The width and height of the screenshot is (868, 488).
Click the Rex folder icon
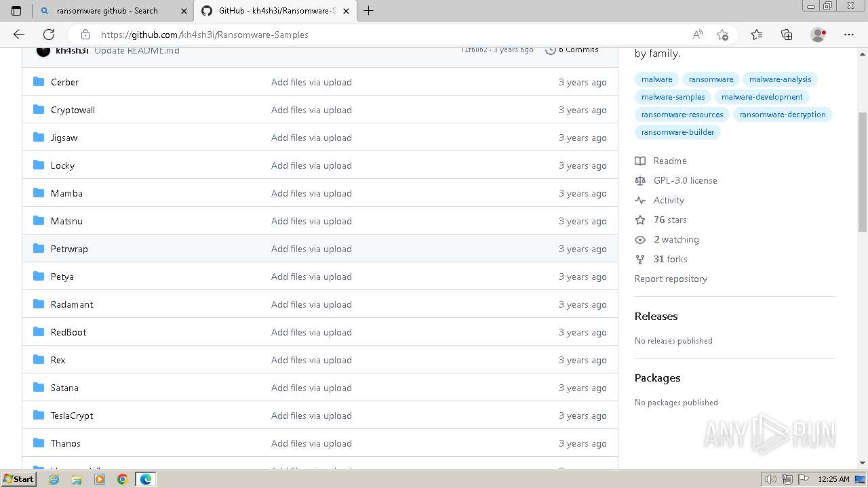[39, 360]
